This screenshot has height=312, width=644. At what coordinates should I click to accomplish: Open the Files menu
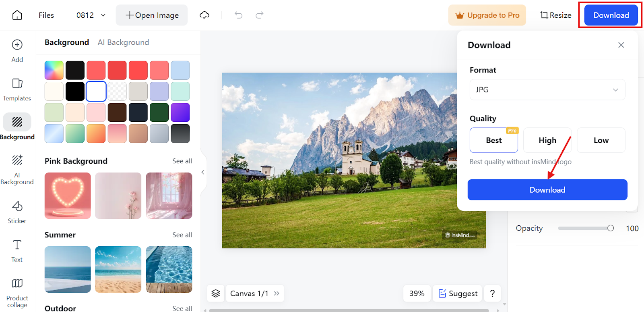pos(46,15)
